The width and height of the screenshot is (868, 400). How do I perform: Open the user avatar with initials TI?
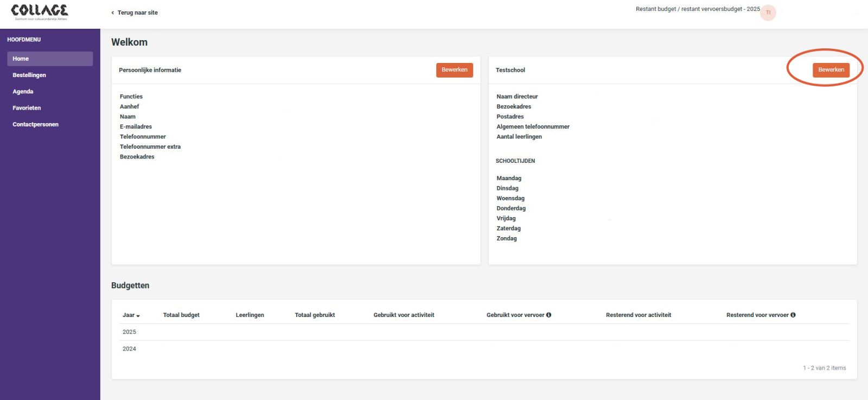(768, 12)
